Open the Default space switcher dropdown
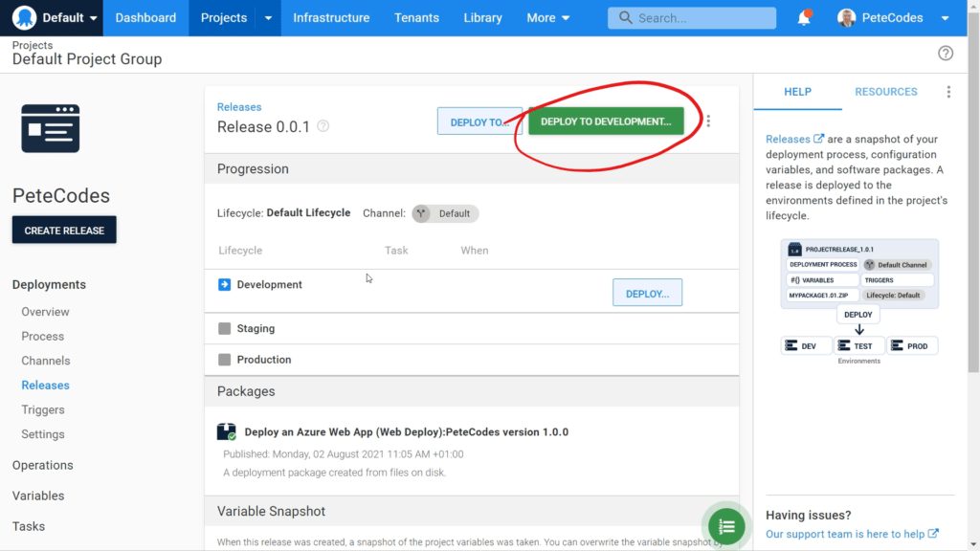This screenshot has width=980, height=551. click(69, 17)
